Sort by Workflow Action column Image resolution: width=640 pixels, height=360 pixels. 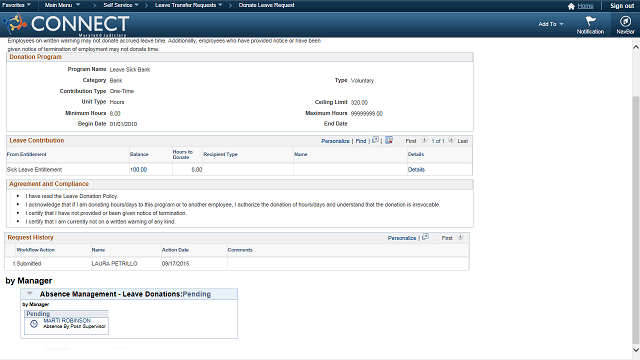tap(36, 250)
